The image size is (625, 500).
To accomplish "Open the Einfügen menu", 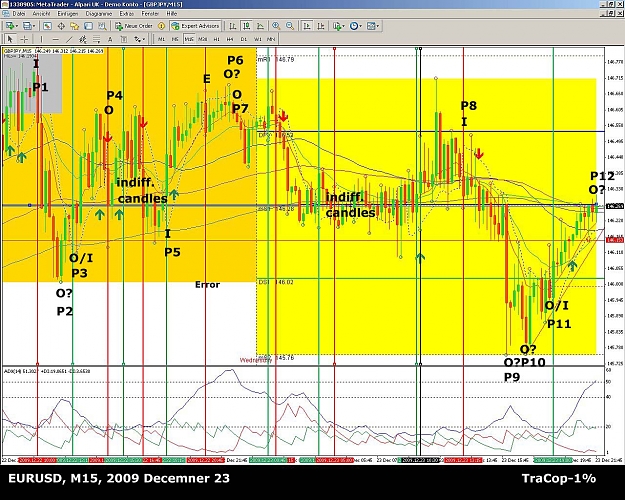I will (68, 14).
